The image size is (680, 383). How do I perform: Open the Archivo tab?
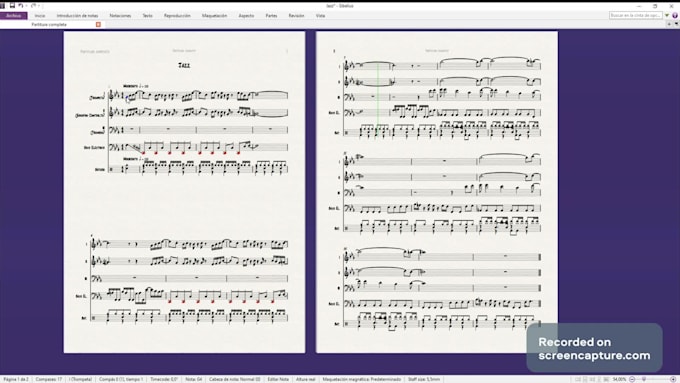(x=14, y=16)
